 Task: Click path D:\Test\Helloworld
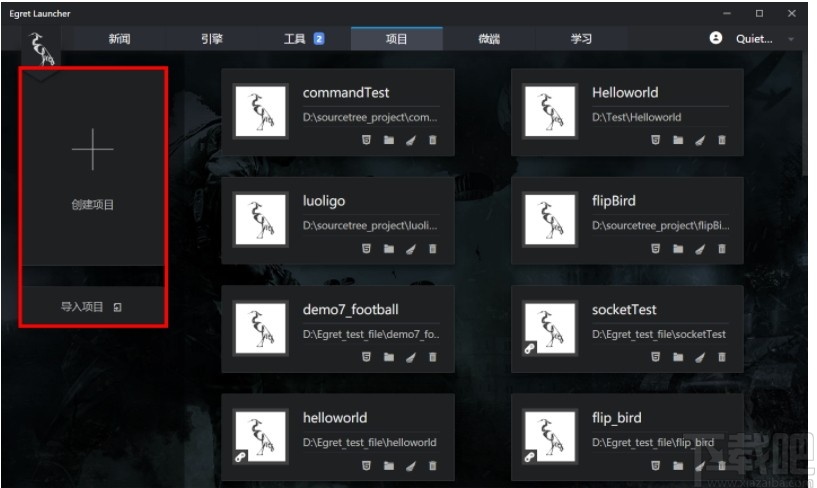(636, 118)
